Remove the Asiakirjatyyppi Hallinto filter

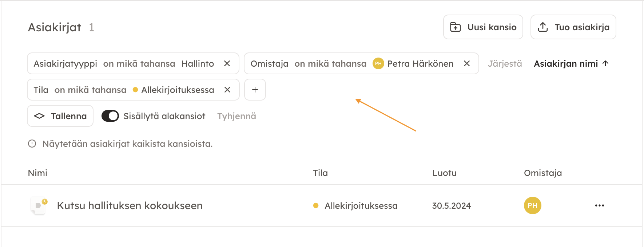pos(227,64)
